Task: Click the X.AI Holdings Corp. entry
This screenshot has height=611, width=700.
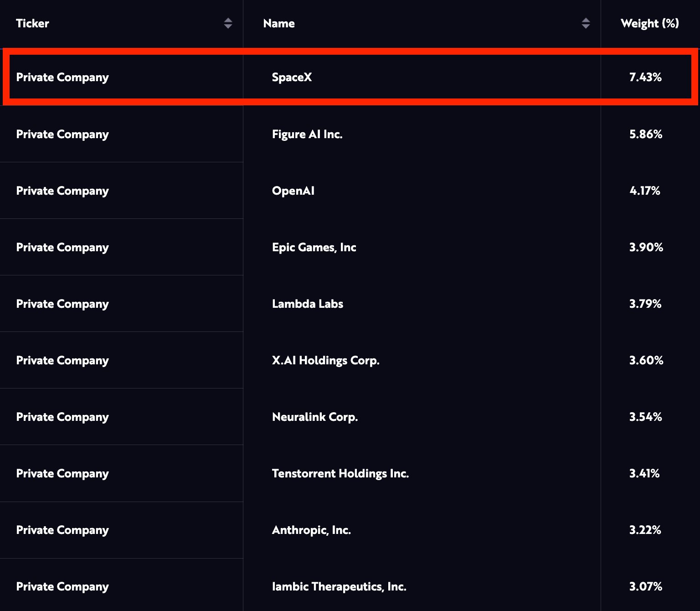Action: click(325, 360)
